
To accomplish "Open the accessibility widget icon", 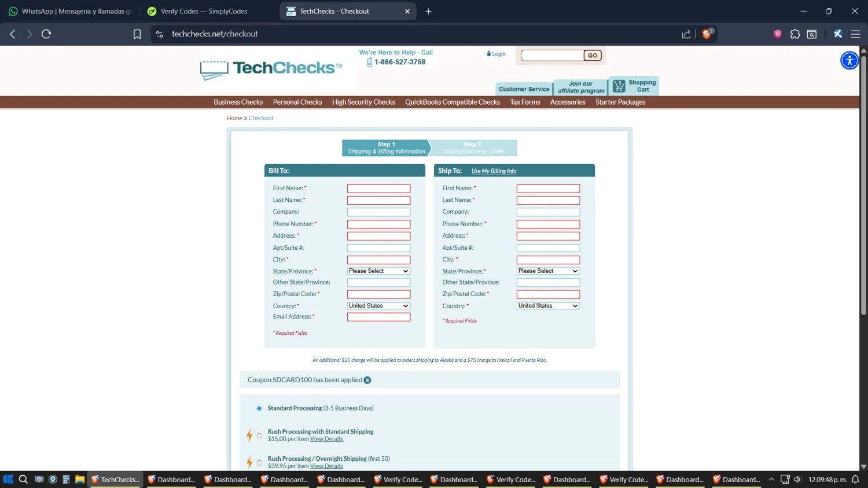I will (x=849, y=60).
